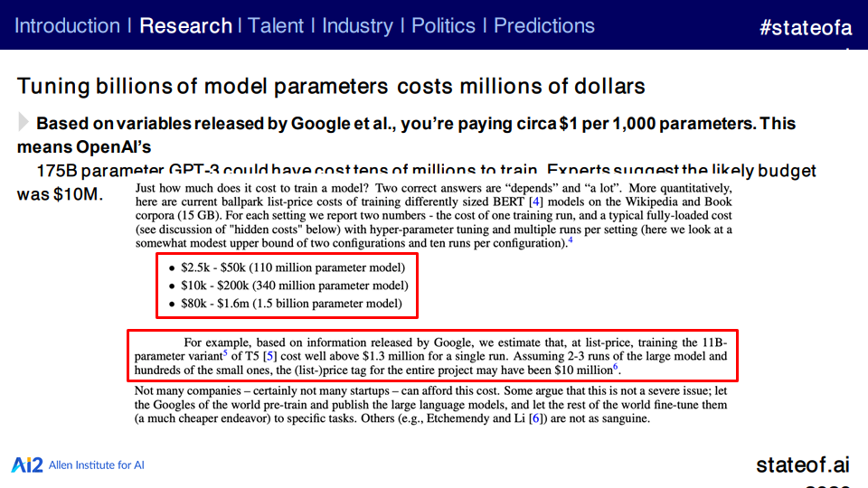This screenshot has height=488, width=868.
Task: Select the Research section tab
Action: (x=185, y=26)
